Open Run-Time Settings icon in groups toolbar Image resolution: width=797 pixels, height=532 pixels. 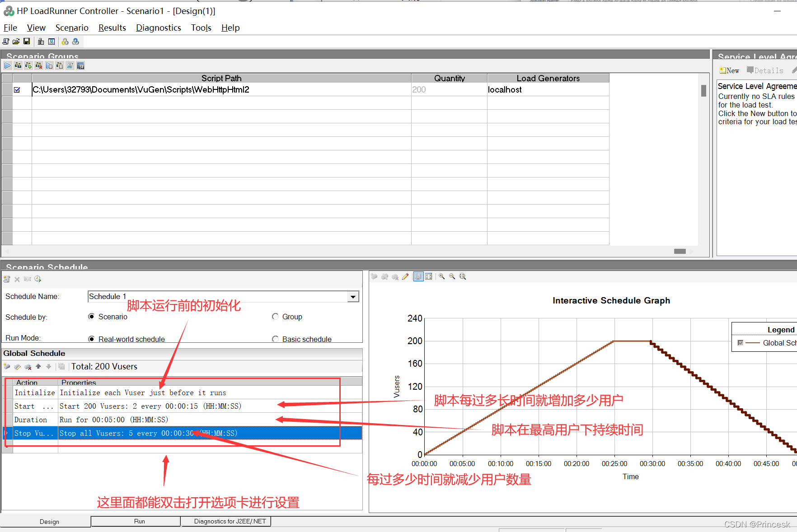pos(49,66)
